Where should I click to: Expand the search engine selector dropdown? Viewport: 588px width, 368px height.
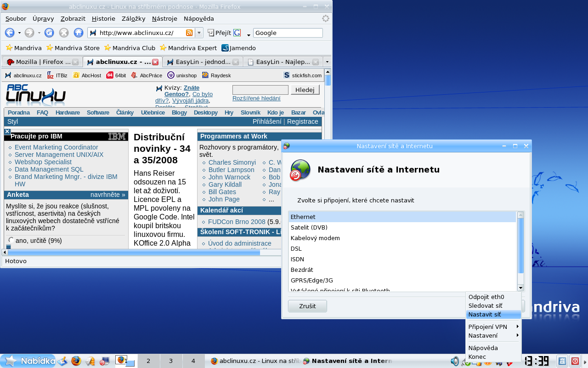(x=249, y=34)
